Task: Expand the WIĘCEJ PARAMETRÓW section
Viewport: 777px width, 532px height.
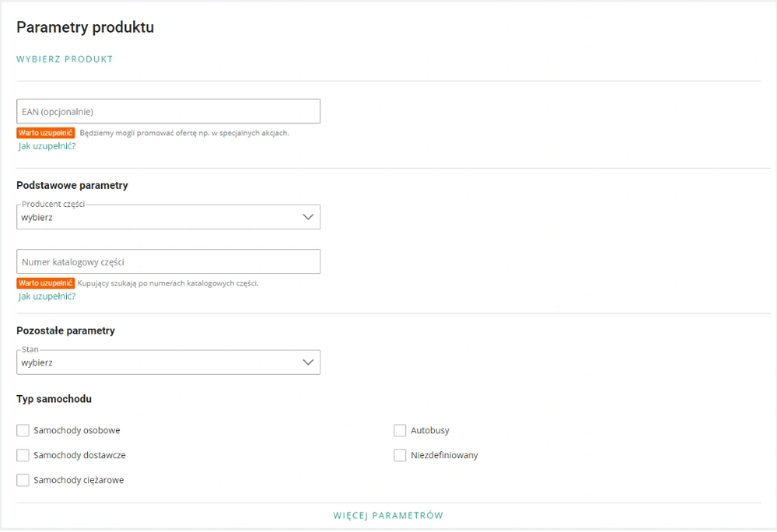Action: [388, 516]
